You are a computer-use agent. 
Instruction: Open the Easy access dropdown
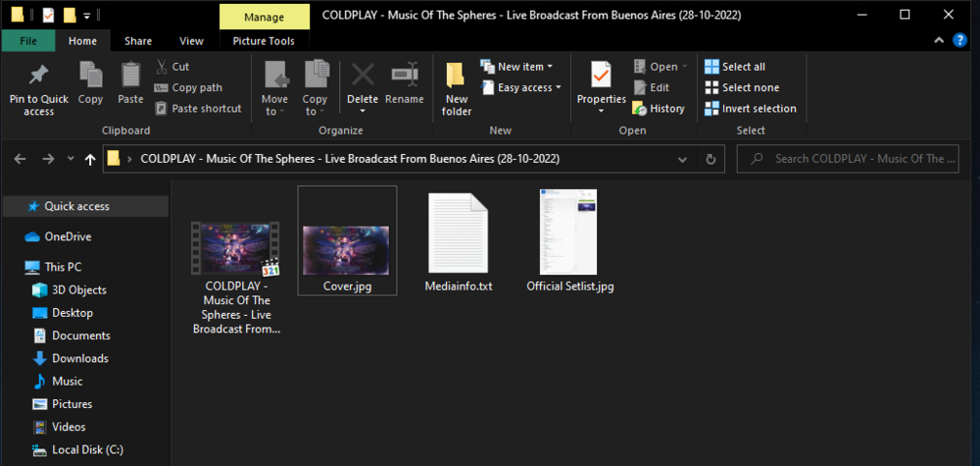[x=521, y=87]
